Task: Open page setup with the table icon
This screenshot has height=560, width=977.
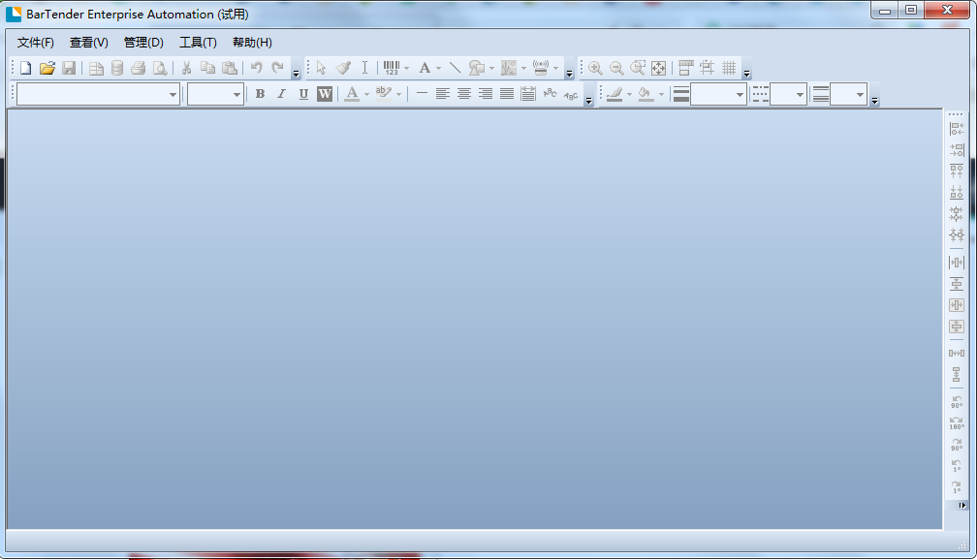Action: [x=96, y=68]
